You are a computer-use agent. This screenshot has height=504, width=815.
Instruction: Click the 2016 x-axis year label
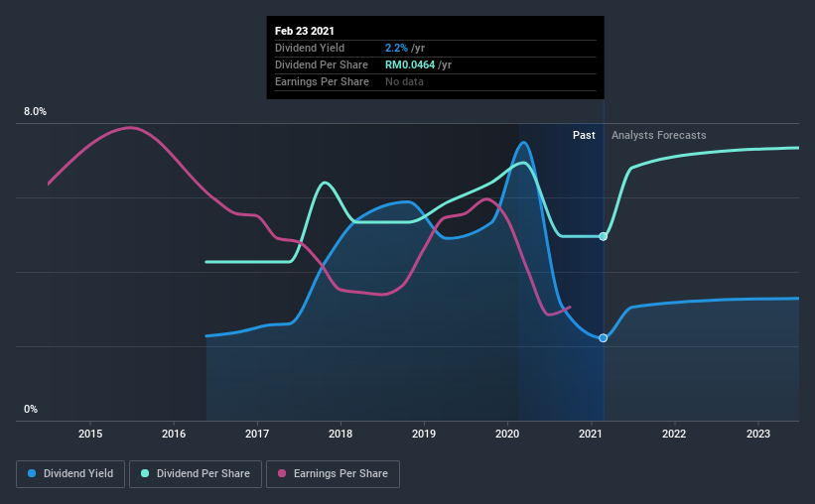click(x=174, y=434)
